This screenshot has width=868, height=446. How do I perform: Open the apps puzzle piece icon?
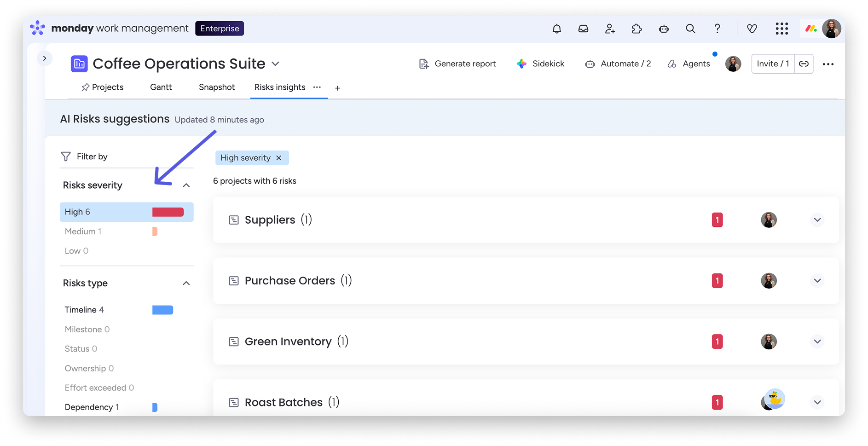(x=637, y=29)
